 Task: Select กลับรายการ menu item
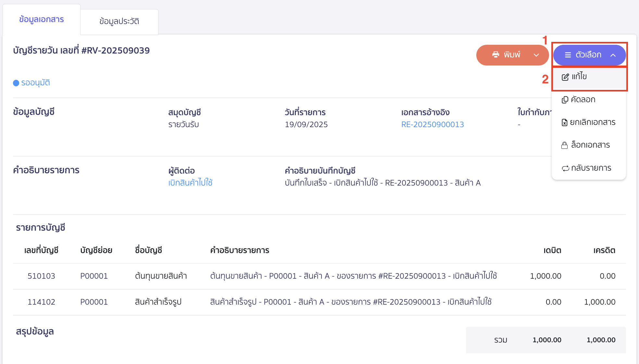coord(589,168)
